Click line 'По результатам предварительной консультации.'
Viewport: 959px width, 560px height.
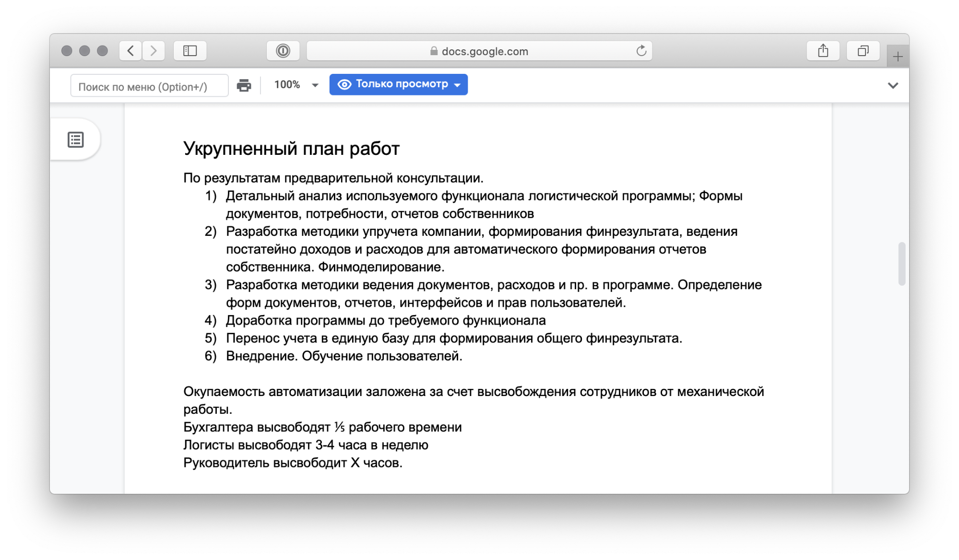pos(333,178)
